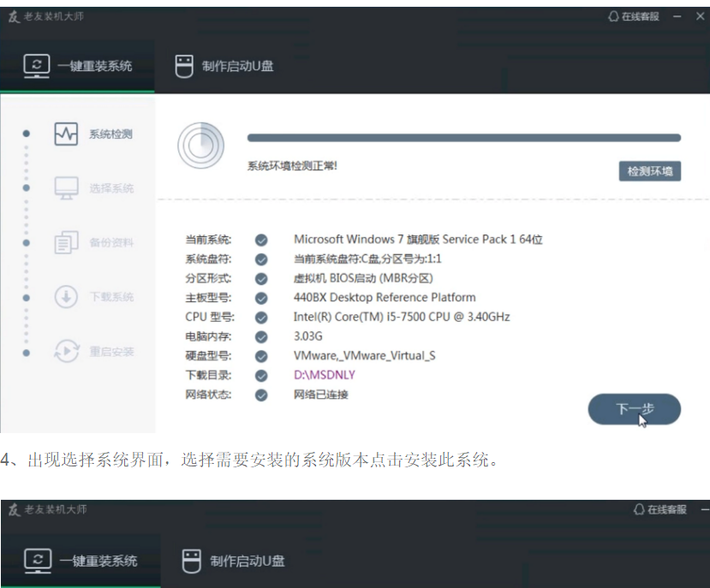The image size is (710, 588).
Task: Click the 老友装机大师 logo in the top title bar
Action: coord(14,17)
